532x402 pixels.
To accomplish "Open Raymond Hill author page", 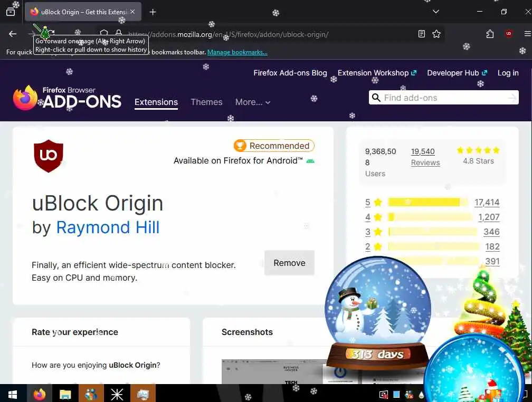I will [108, 227].
